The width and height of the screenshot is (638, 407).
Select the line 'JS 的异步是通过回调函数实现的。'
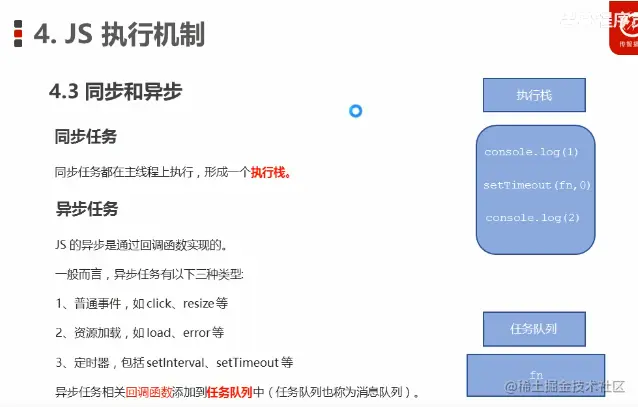pos(141,245)
